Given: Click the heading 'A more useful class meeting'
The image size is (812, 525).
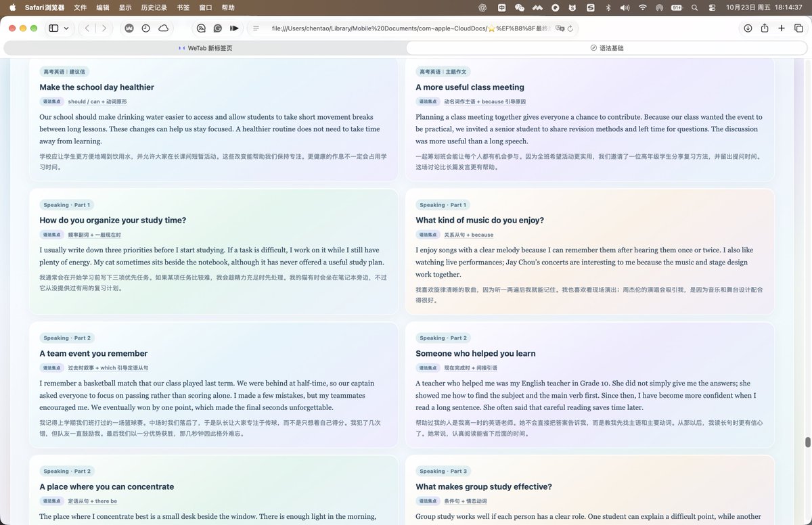Looking at the screenshot, I should tap(470, 87).
